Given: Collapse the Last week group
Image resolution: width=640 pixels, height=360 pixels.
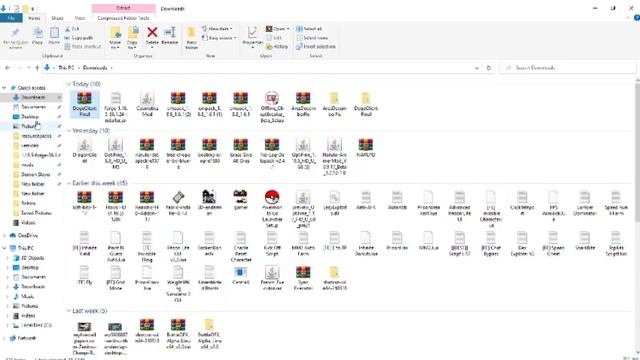Looking at the screenshot, I should (69, 311).
